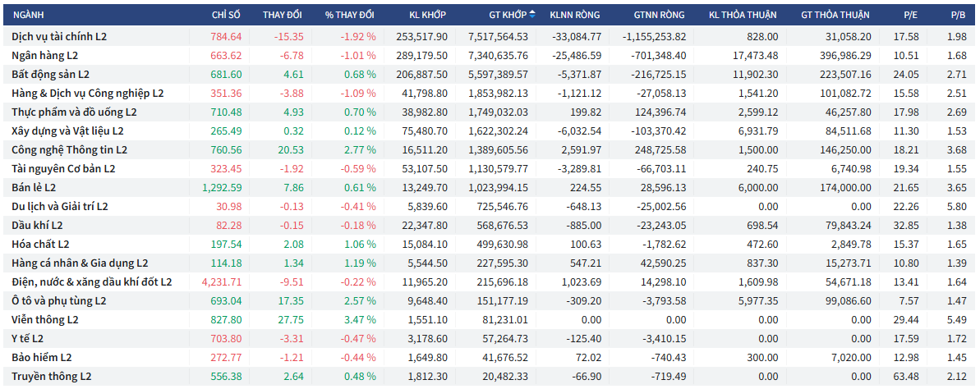The height and width of the screenshot is (389, 980).
Task: Click the GTNN RÒNG column header
Action: click(659, 15)
